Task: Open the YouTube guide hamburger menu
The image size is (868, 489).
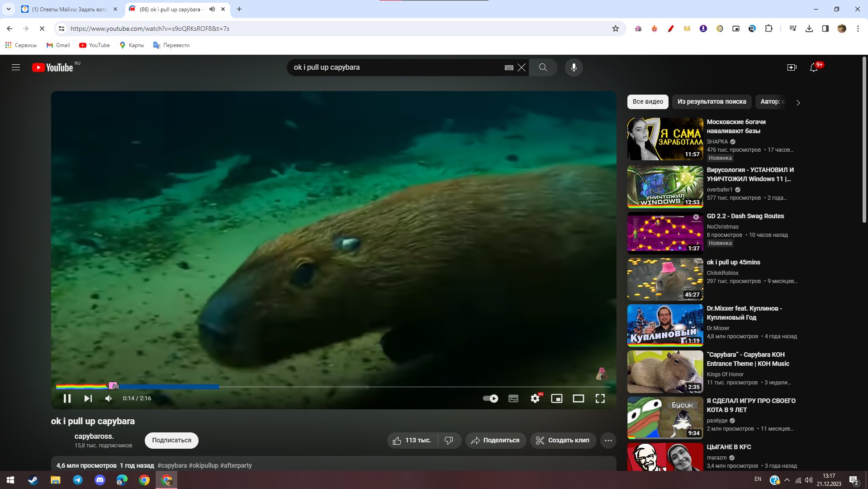Action: click(x=16, y=67)
